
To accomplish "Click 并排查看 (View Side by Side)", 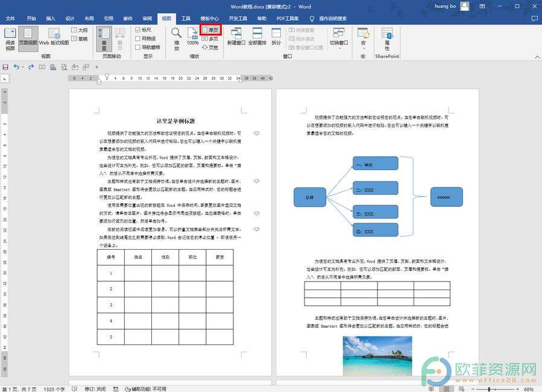I will 301,30.
